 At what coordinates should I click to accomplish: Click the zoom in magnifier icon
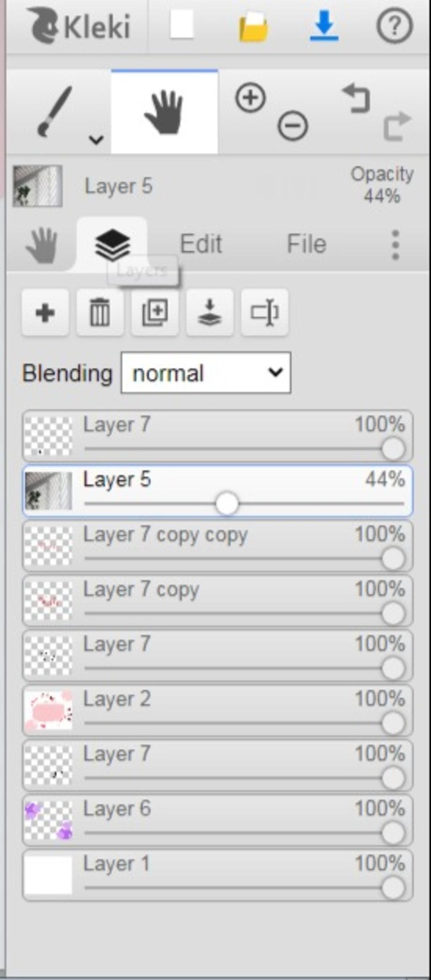[250, 98]
